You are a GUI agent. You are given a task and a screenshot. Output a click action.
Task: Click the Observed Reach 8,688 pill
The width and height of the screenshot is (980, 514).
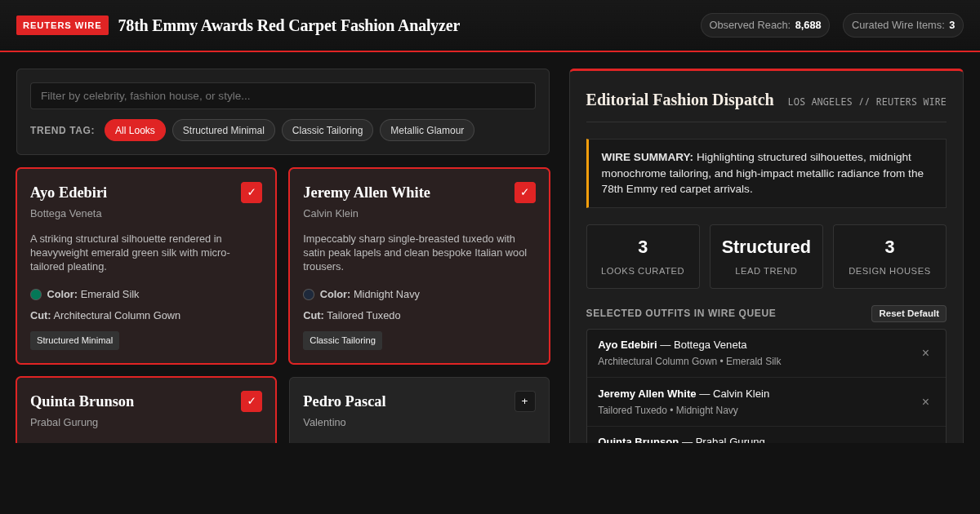[765, 25]
